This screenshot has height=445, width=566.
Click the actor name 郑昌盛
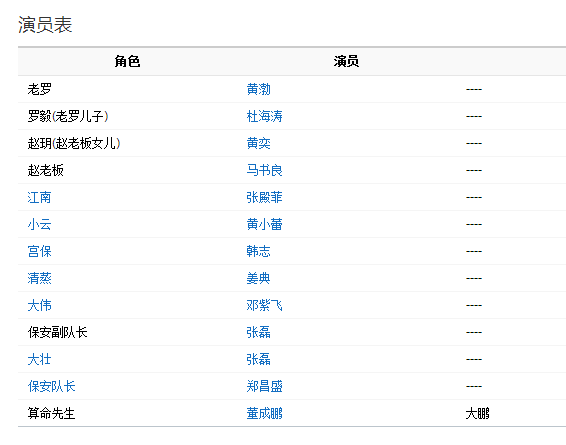[264, 386]
